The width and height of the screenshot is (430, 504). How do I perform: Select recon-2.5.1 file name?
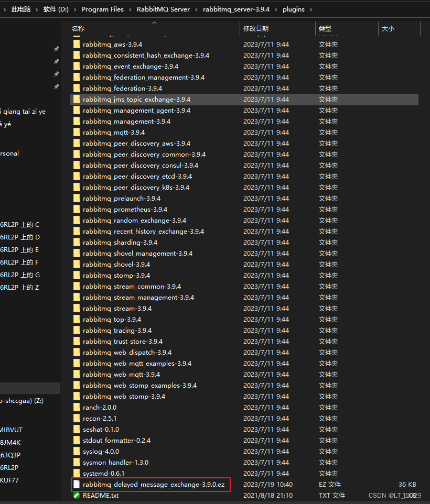pyautogui.click(x=100, y=418)
